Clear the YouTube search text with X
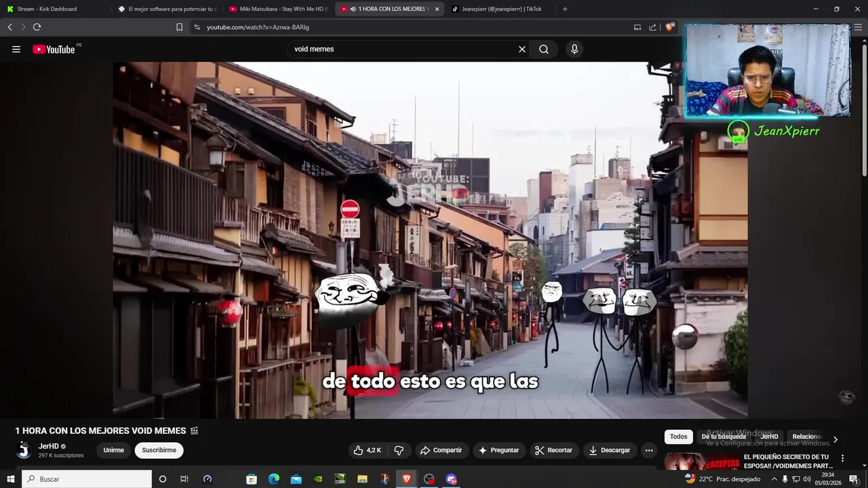Screen dimensions: 868x488 click(x=522, y=49)
